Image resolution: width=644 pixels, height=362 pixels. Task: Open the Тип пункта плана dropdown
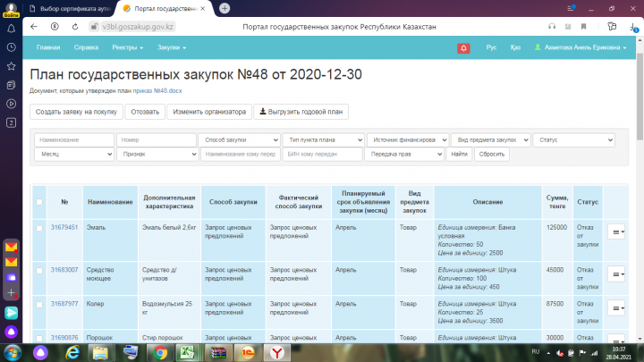pyautogui.click(x=323, y=140)
